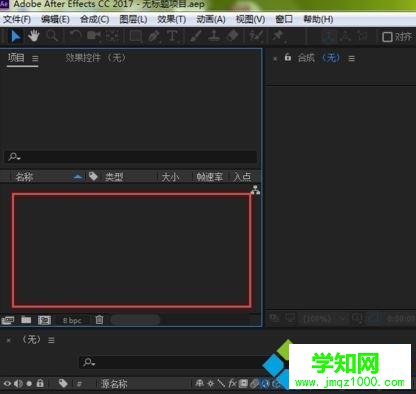
Task: Open the 窗口 menu
Action: pyautogui.click(x=284, y=19)
